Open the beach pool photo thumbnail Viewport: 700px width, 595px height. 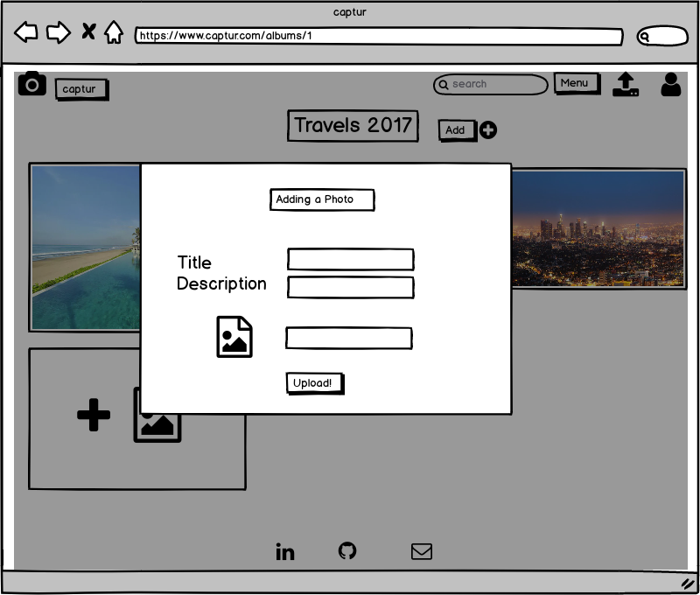click(86, 248)
